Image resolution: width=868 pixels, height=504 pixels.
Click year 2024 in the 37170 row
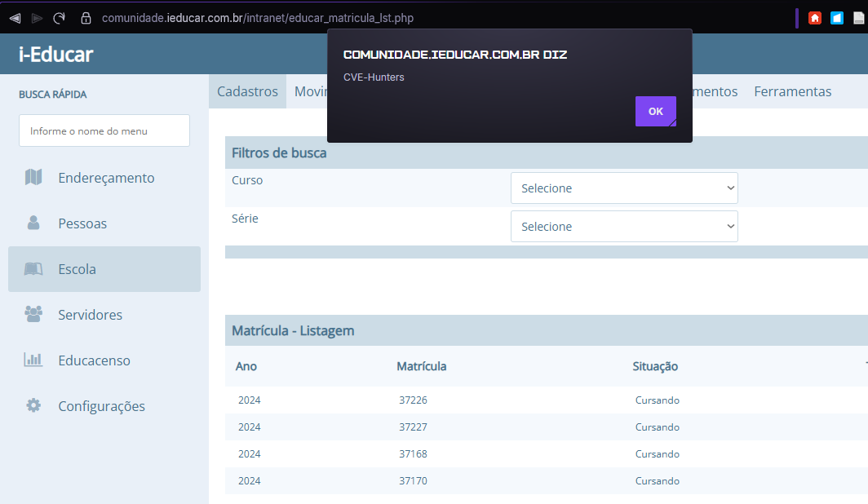249,481
